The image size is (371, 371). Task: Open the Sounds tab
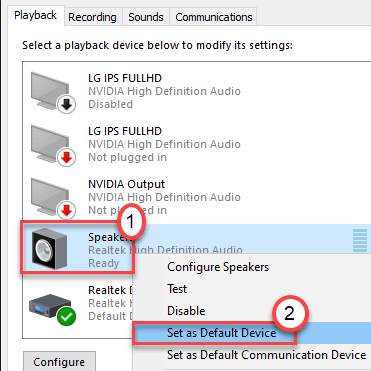pos(146,17)
